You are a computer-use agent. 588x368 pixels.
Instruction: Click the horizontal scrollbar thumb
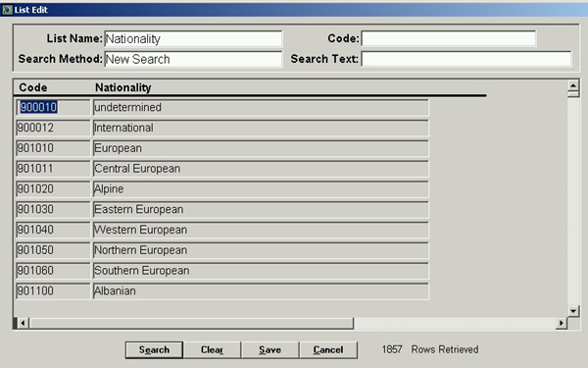pos(192,323)
